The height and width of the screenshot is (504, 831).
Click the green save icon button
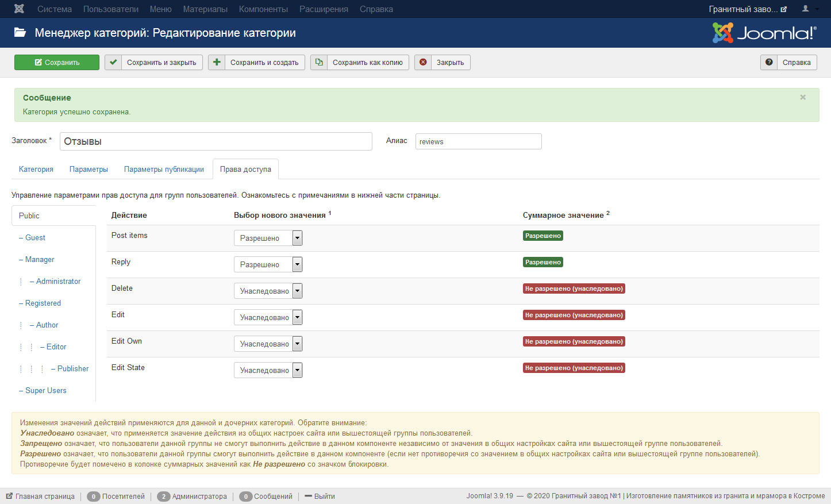57,63
